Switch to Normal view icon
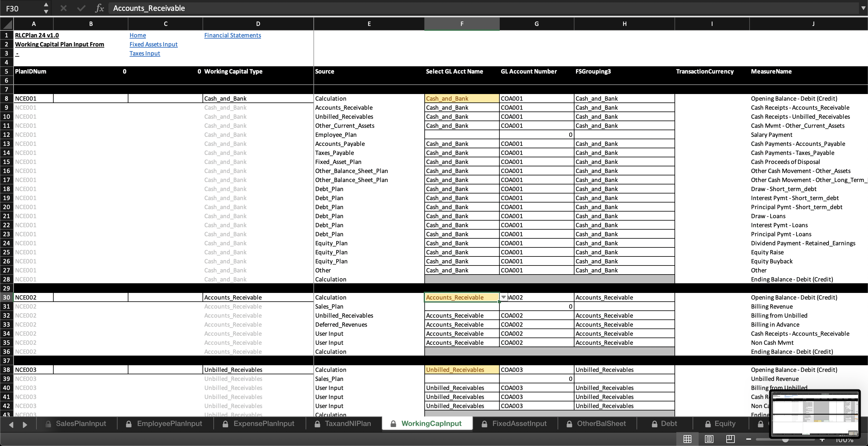This screenshot has height=446, width=868. (687, 439)
